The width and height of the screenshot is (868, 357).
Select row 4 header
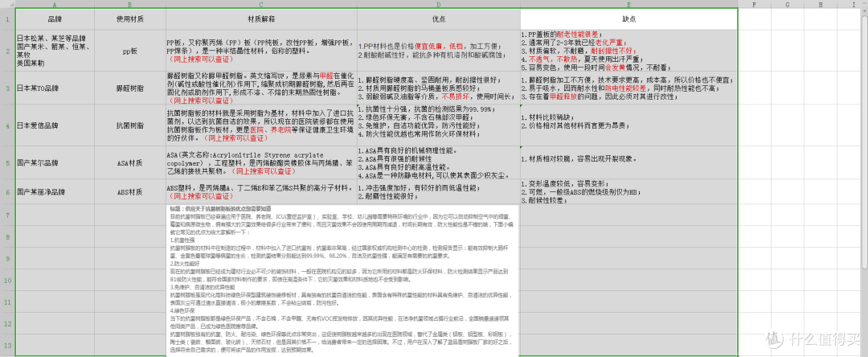pos(8,125)
